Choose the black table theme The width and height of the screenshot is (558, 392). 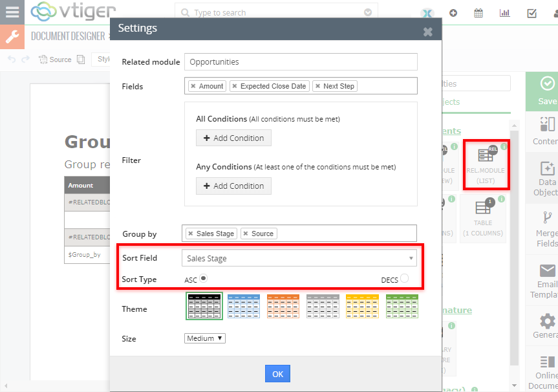204,306
